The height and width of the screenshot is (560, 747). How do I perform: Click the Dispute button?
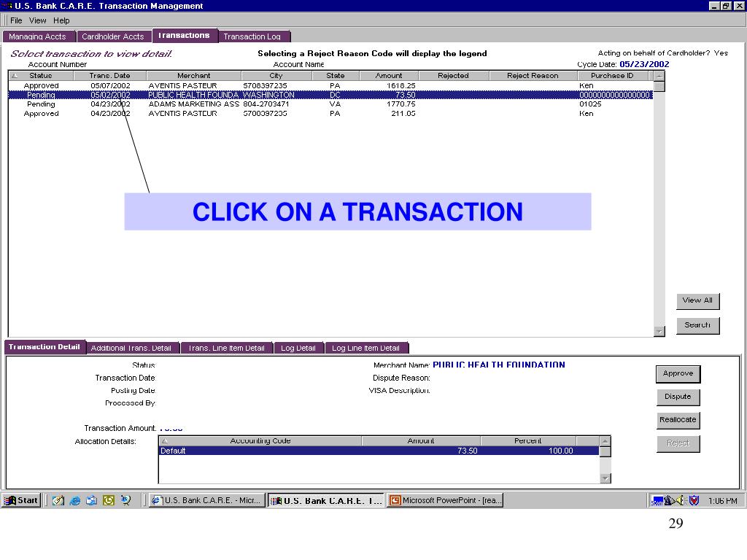pos(678,397)
